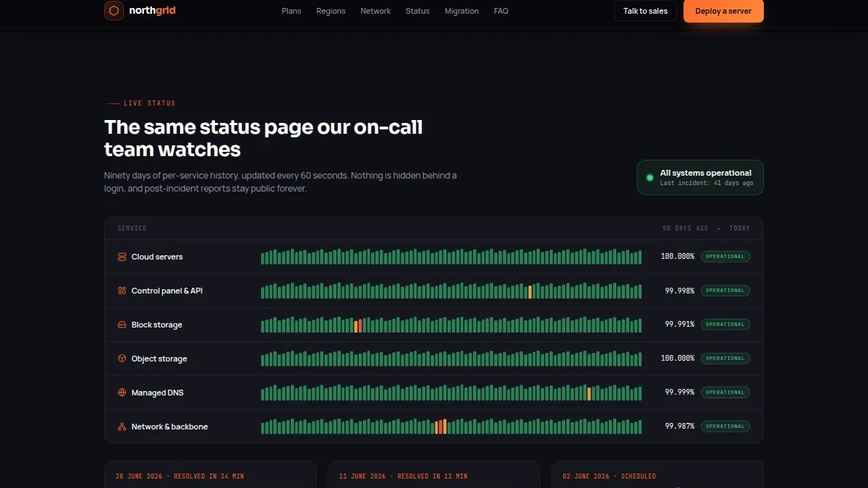Click the Network & backbone icon

122,427
